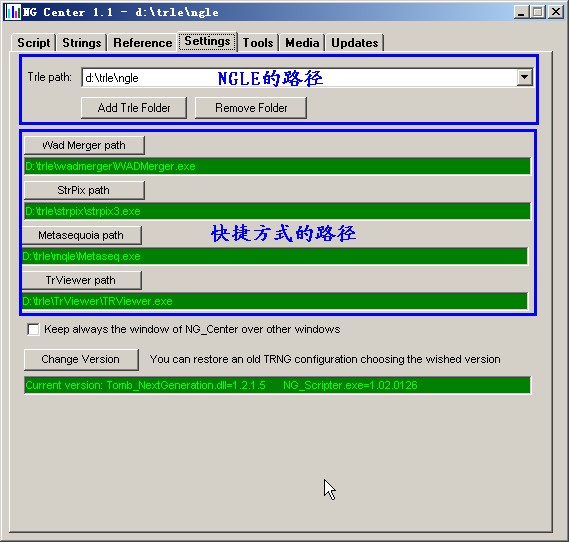Click the strpix3.exe path field
Screen dimensions: 569x542
277,211
